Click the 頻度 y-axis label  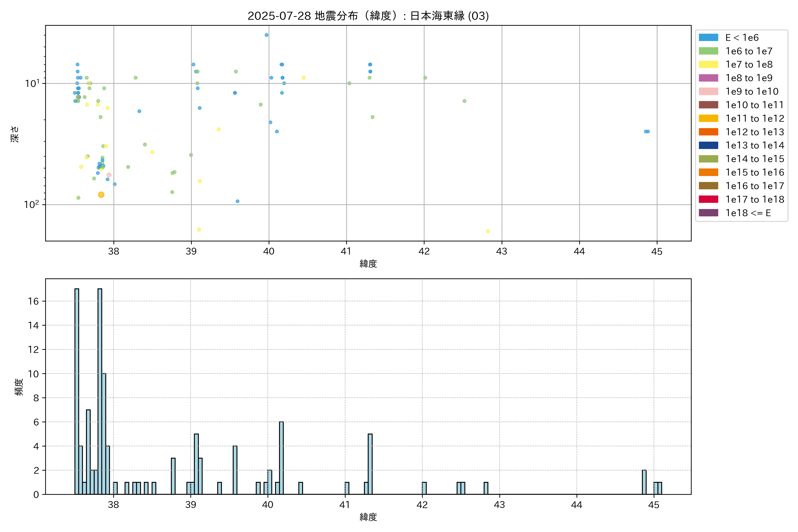coord(19,387)
